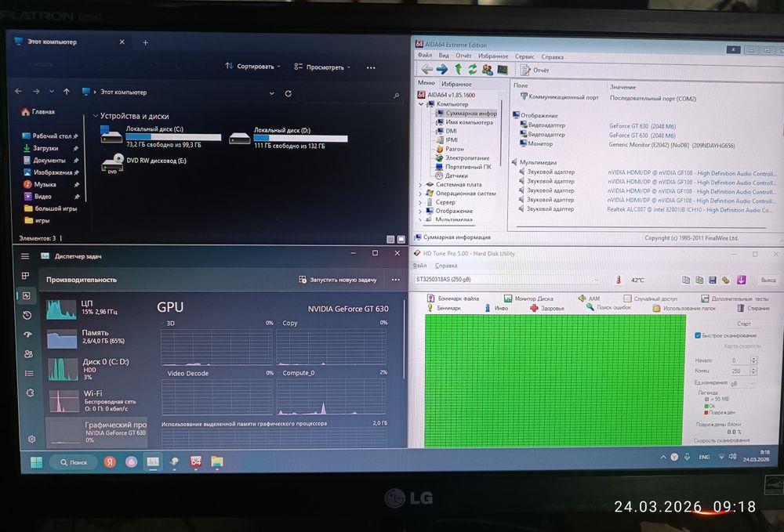
Task: Open Windows Start menu on taskbar
Action: click(x=37, y=462)
